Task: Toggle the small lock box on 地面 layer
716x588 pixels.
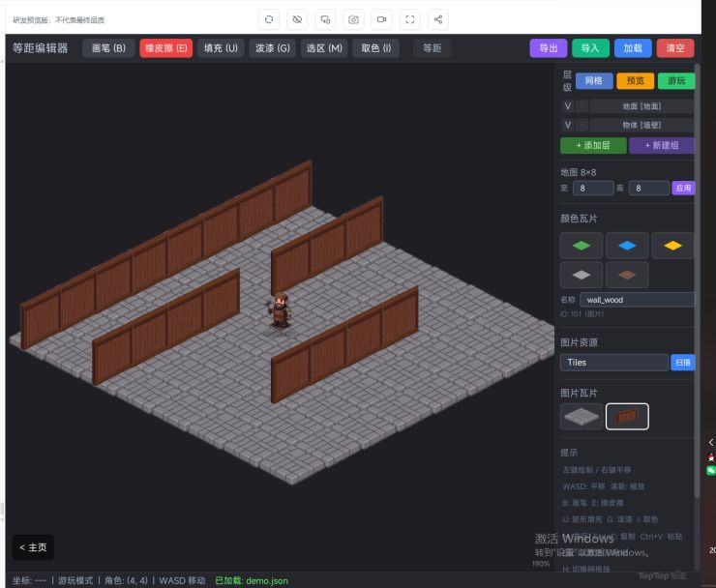Action: point(582,106)
